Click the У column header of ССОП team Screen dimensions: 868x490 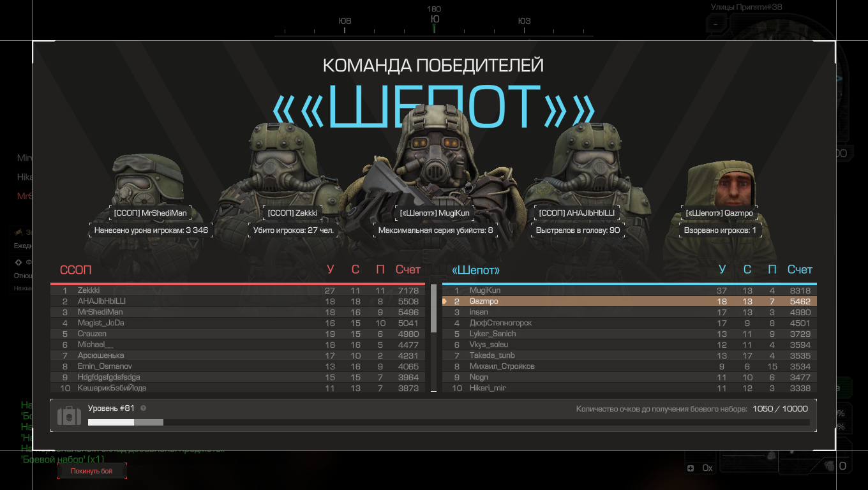(x=330, y=270)
